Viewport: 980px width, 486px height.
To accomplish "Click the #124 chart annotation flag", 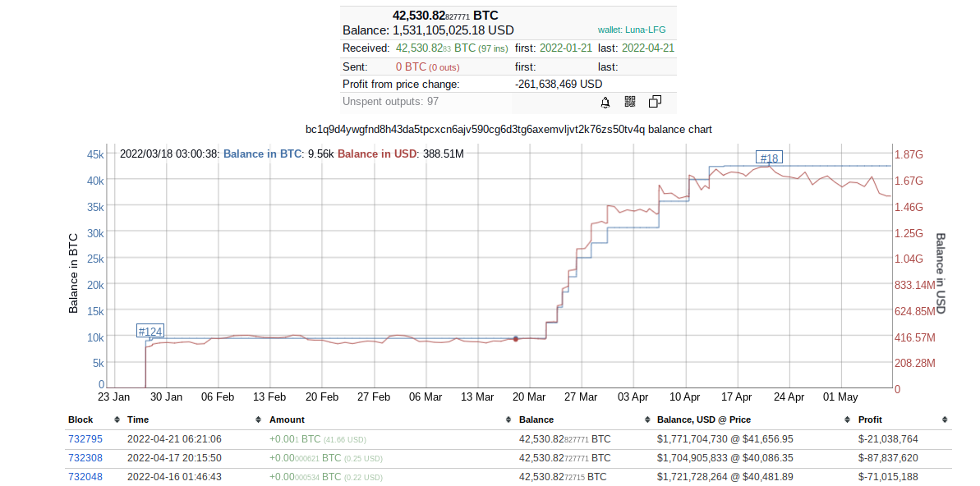I will point(150,332).
